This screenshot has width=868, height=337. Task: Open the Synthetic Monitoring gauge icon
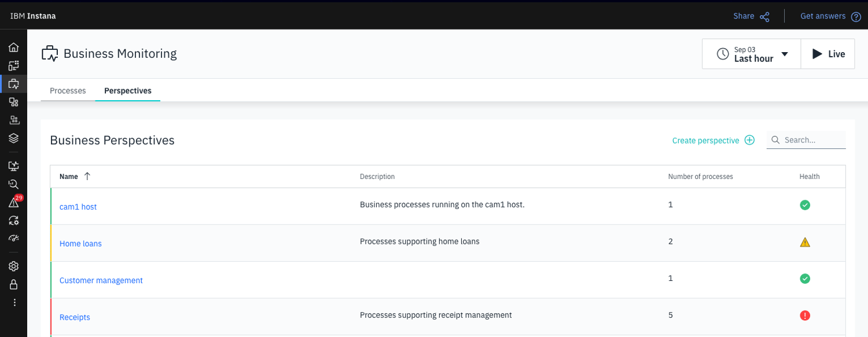point(13,238)
